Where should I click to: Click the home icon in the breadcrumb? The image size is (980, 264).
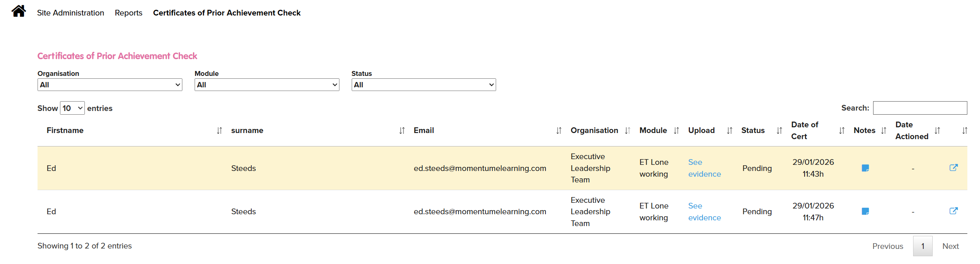click(x=19, y=11)
